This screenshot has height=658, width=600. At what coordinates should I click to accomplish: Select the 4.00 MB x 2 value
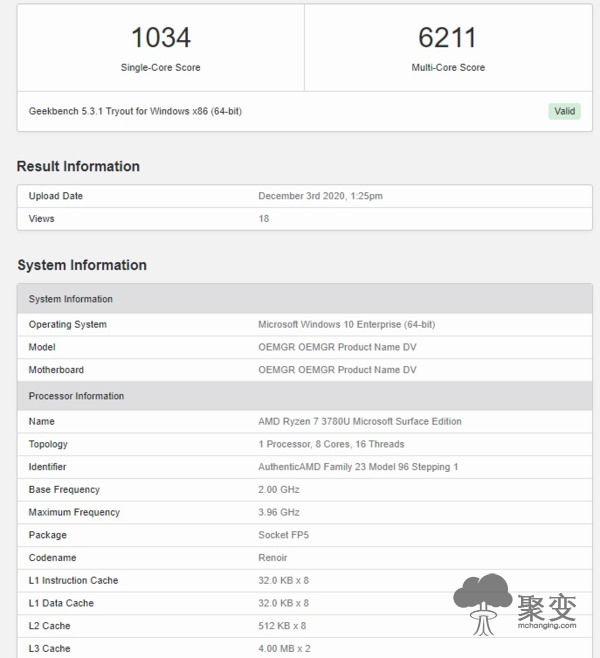[x=284, y=648]
